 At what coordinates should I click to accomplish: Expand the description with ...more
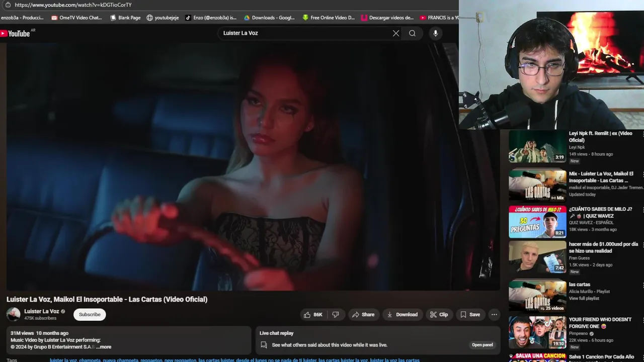[x=104, y=347]
